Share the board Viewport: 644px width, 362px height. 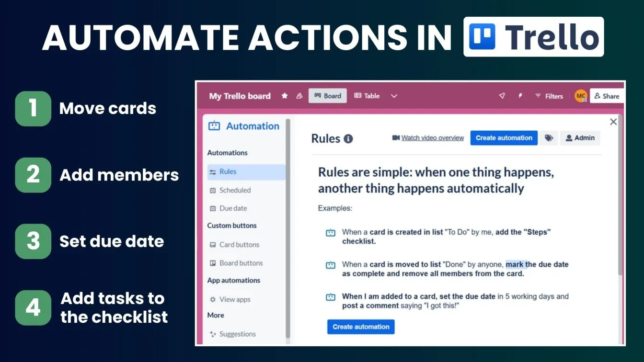pos(607,96)
